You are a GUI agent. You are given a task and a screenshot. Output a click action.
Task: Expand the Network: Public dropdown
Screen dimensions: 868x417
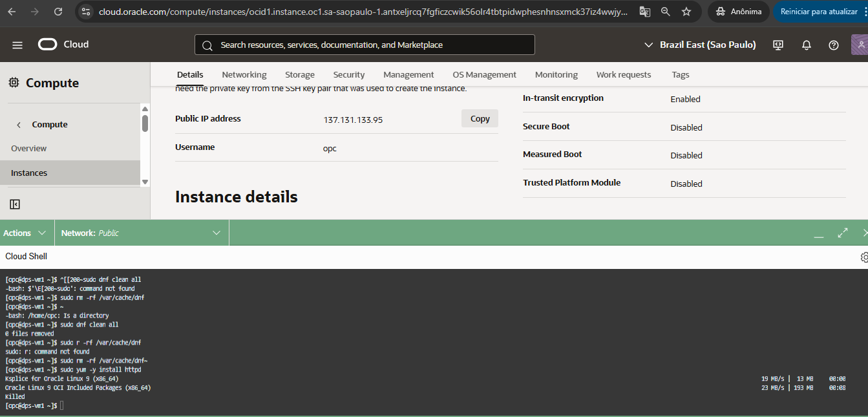pos(142,233)
